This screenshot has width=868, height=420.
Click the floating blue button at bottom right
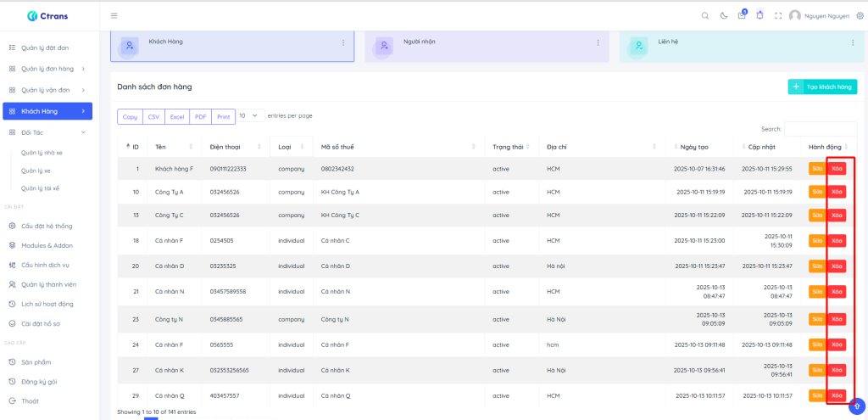pos(857,405)
